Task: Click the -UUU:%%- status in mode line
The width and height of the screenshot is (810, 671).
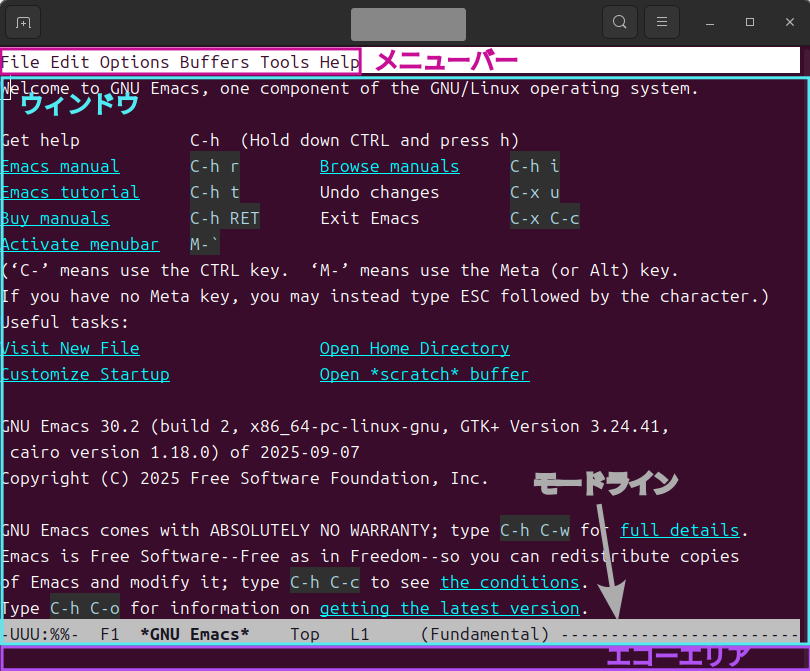Action: click(x=40, y=634)
